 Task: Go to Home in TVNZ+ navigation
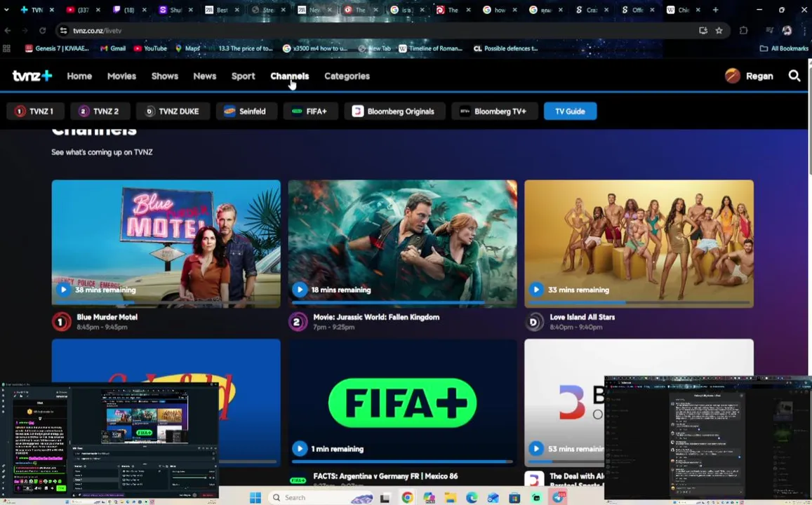79,76
